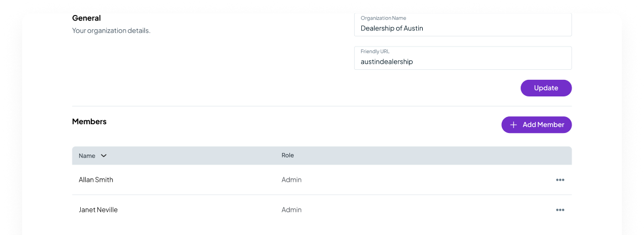Open the options menu for Janet Neville
Viewport: 644px width, 235px height.
coord(560,210)
